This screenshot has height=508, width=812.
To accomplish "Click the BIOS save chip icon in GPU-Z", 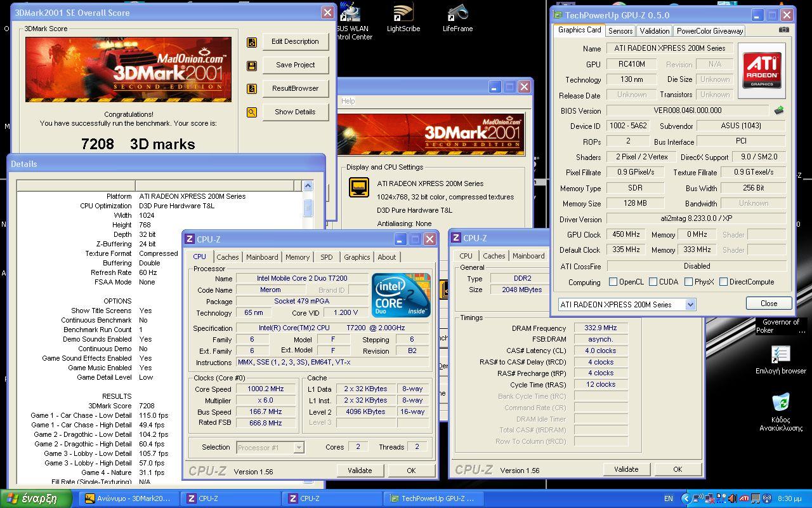I will click(x=779, y=110).
